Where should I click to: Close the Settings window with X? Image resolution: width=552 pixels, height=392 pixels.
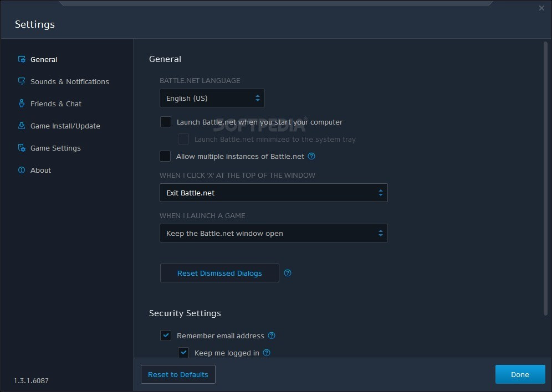[541, 8]
